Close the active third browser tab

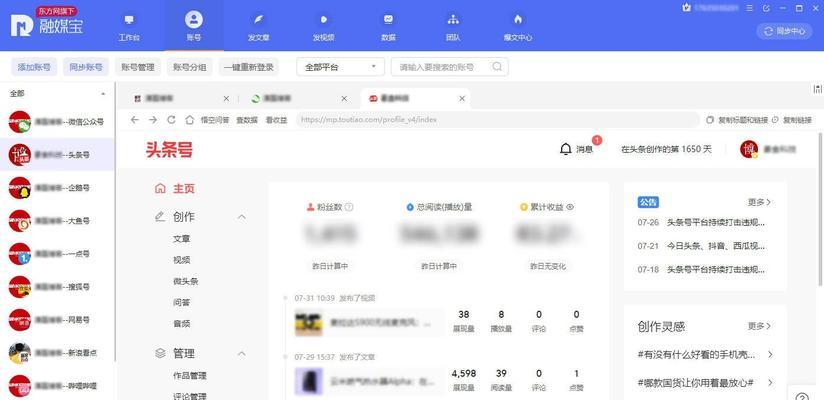coord(462,98)
